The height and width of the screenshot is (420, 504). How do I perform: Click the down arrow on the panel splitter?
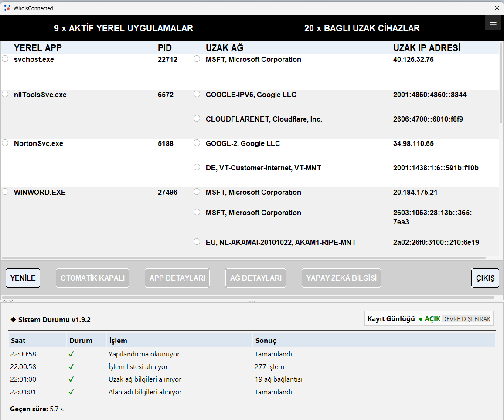pyautogui.click(x=10, y=301)
